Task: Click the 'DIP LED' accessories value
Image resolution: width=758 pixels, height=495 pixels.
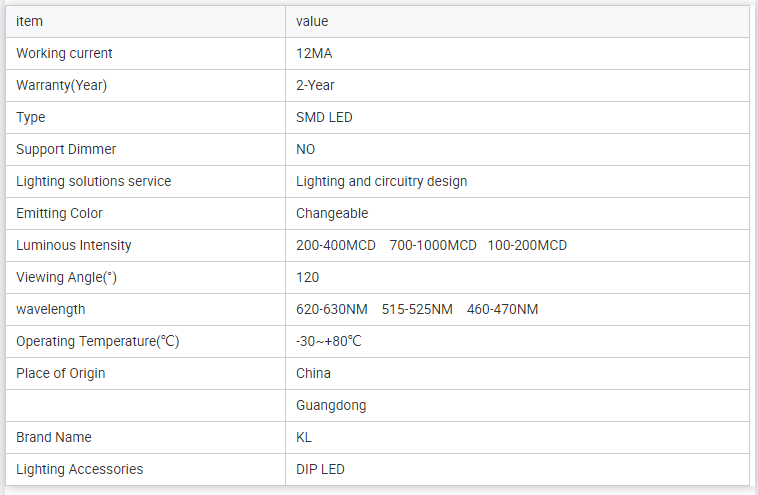Action: click(320, 469)
